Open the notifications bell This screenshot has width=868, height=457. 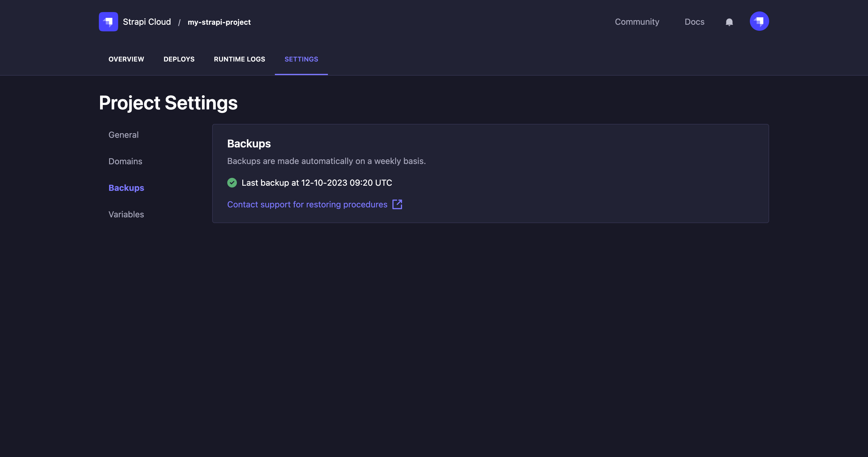(729, 22)
